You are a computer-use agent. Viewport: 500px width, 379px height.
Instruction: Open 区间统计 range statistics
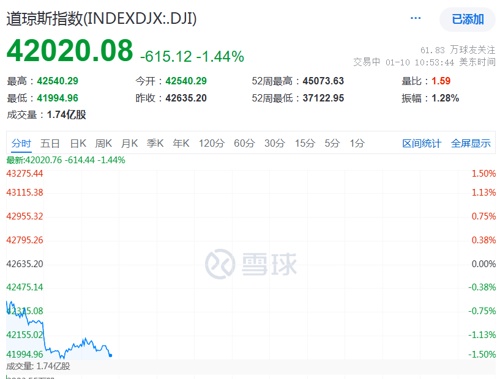coord(422,144)
